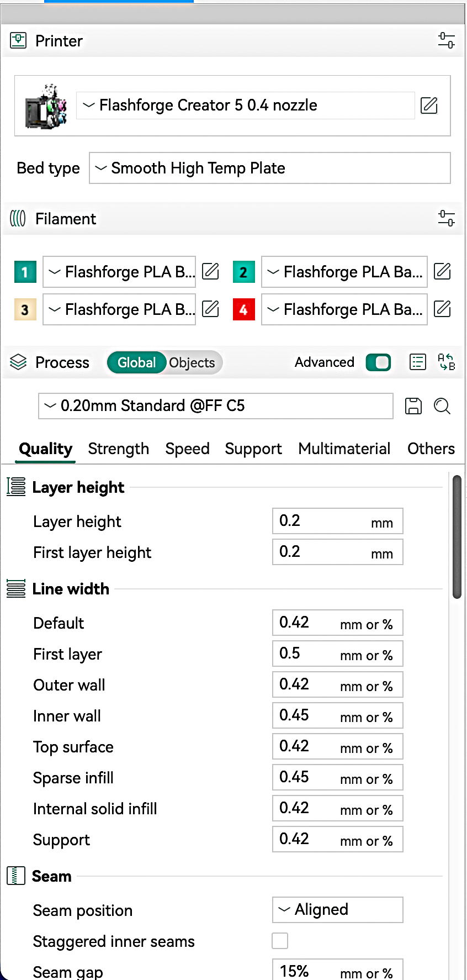
Task: Open the 0.20mm Standard process preset dropdown
Action: coord(216,406)
